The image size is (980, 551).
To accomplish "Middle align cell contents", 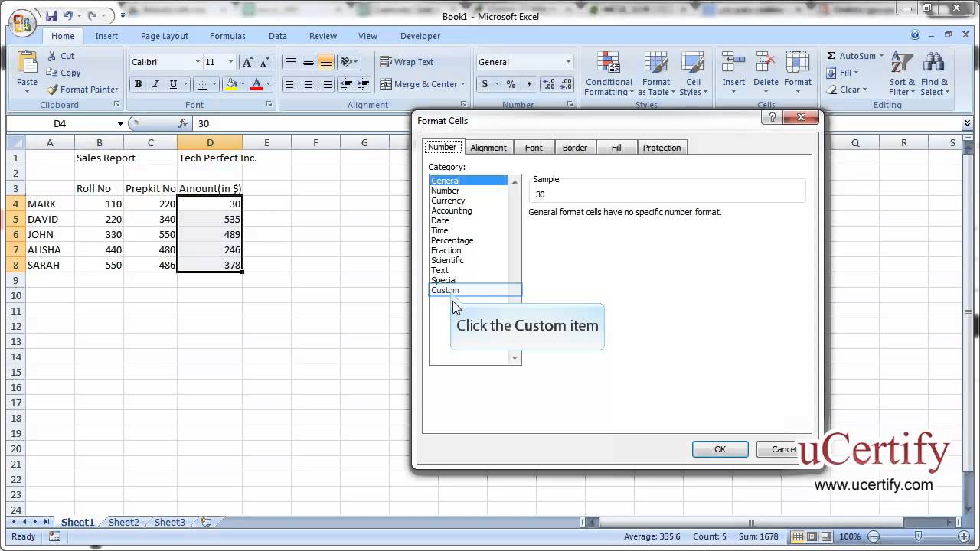I will (308, 62).
